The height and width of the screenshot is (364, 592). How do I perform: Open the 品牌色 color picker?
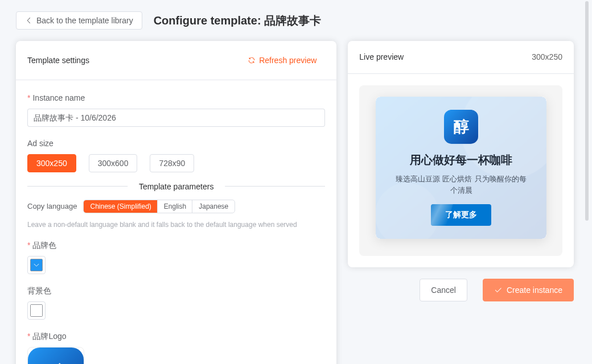(36, 265)
